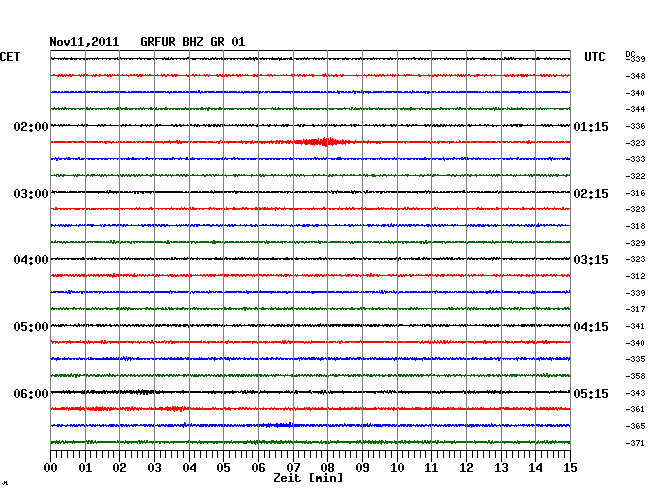Click the x-axis minute label 10
Image resolution: width=650 pixels, height=494 pixels.
[x=397, y=468]
